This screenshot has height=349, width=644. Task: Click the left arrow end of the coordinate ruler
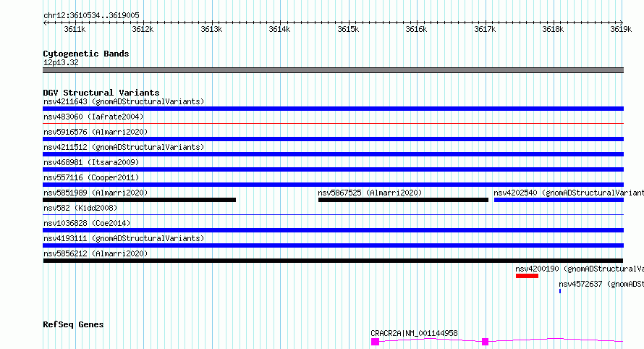pos(45,22)
